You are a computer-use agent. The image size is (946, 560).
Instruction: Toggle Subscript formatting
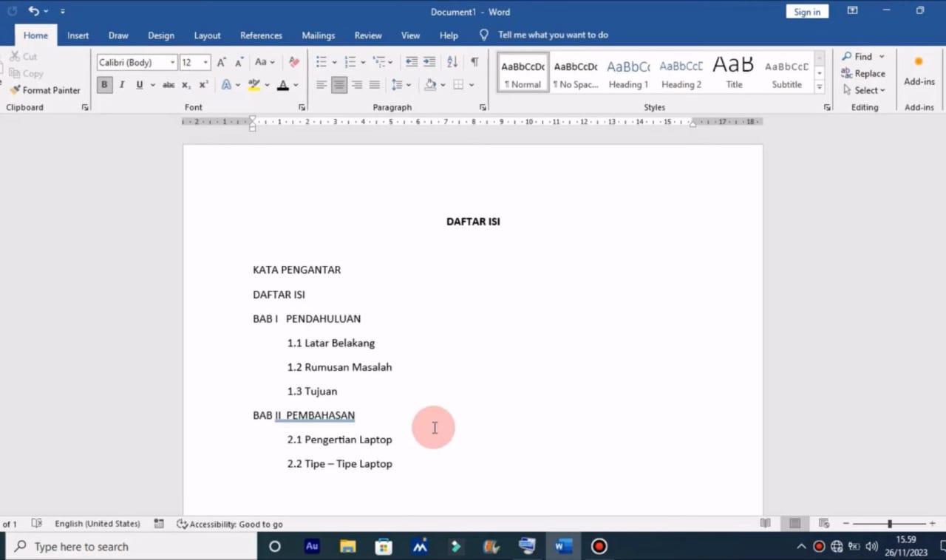coord(186,85)
